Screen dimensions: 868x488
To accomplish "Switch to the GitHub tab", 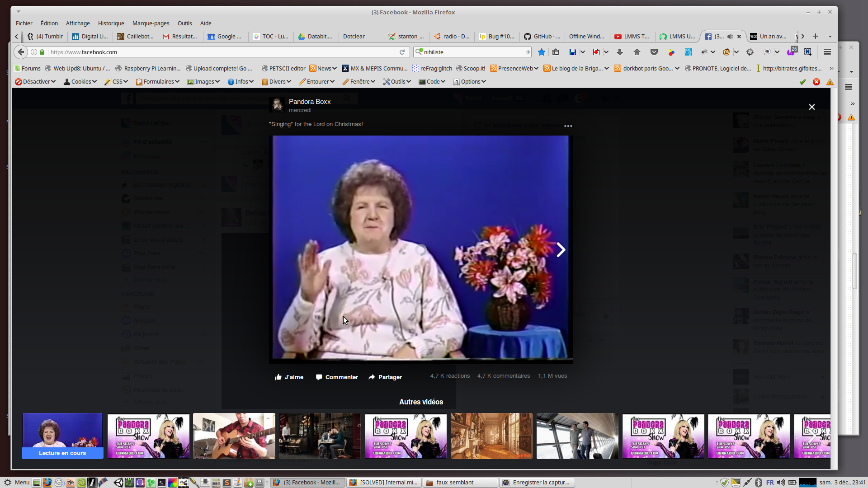I will pos(542,37).
